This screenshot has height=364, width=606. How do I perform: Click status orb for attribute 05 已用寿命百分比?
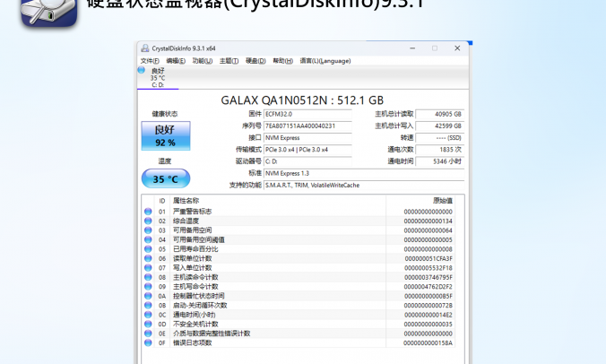[x=148, y=249]
